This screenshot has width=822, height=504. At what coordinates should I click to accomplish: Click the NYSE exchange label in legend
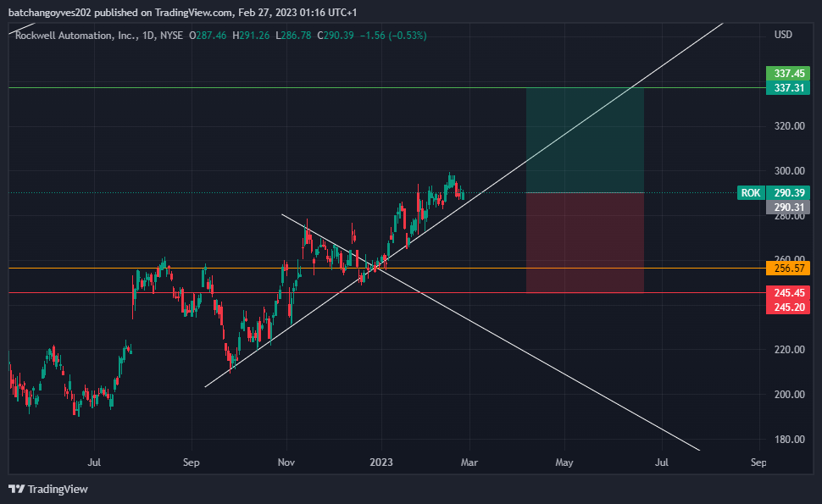pyautogui.click(x=171, y=36)
